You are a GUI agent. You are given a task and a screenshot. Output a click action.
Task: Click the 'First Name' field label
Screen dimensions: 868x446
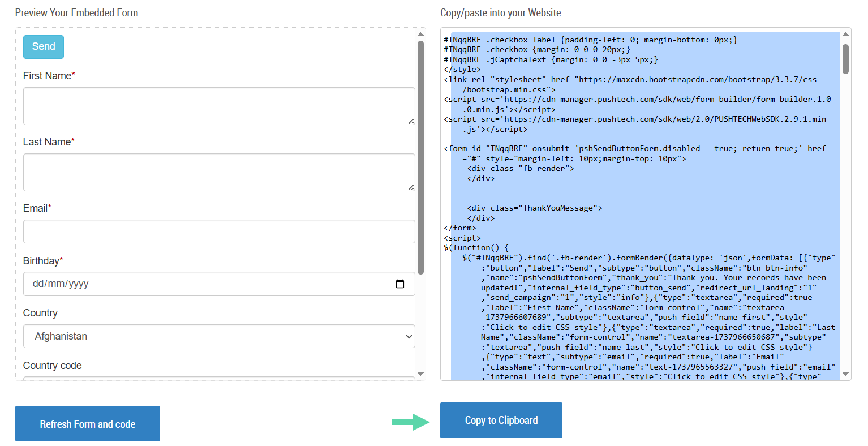[49, 76]
